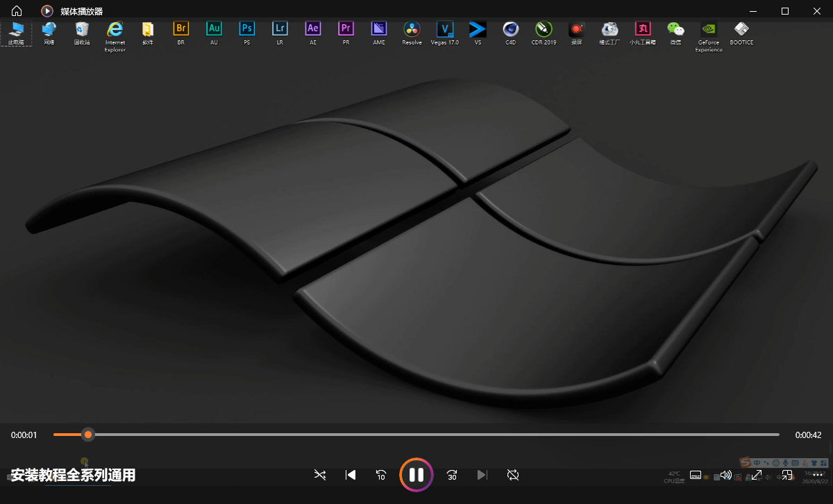Click the Lightroom LR icon in the video
Screen dimensions: 833x504
280,33
